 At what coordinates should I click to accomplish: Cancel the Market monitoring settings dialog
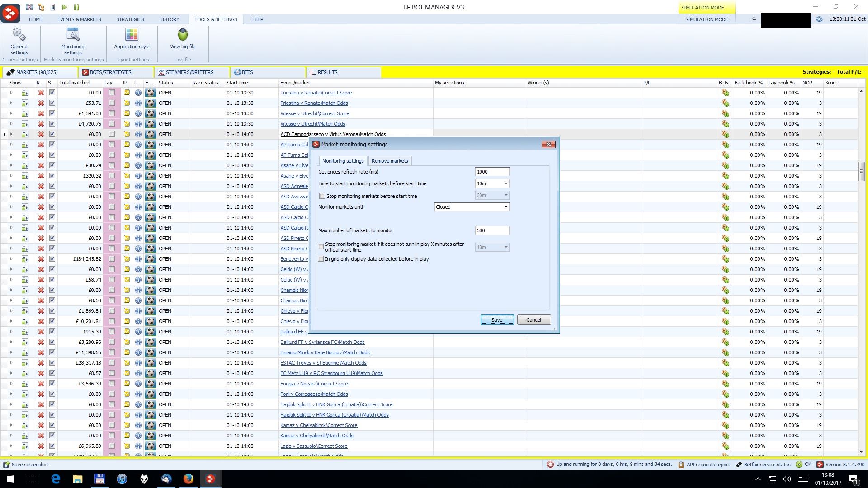coord(533,320)
